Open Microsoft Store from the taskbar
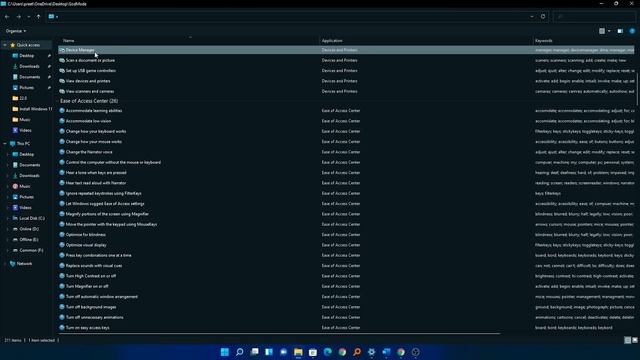Viewport: 640px width, 360px height. coord(313,352)
